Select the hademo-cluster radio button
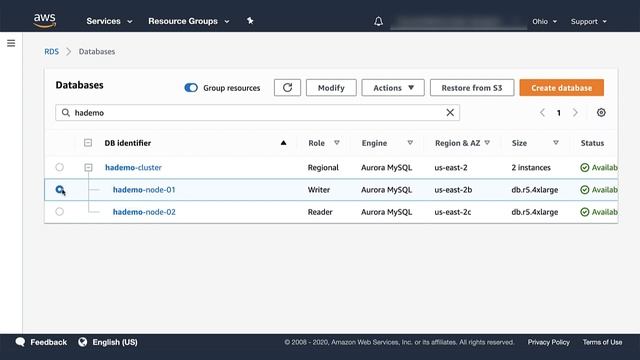This screenshot has height=360, width=640. [x=60, y=167]
